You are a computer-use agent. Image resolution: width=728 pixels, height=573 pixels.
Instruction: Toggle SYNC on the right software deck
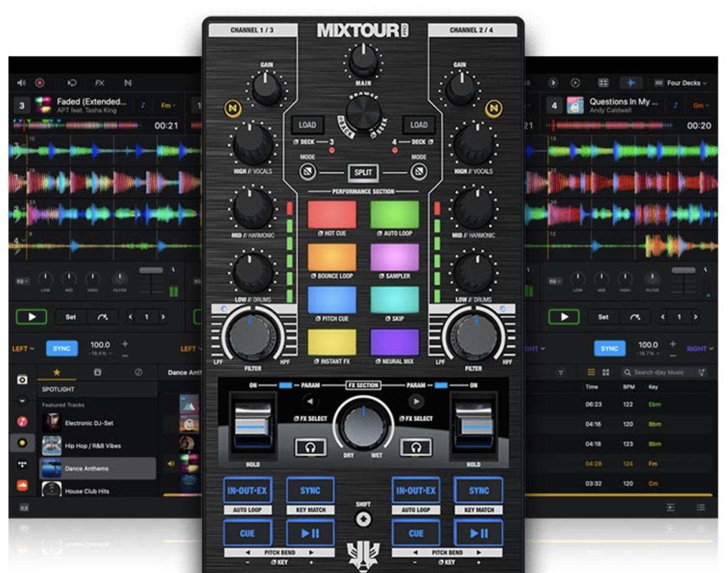(x=609, y=349)
